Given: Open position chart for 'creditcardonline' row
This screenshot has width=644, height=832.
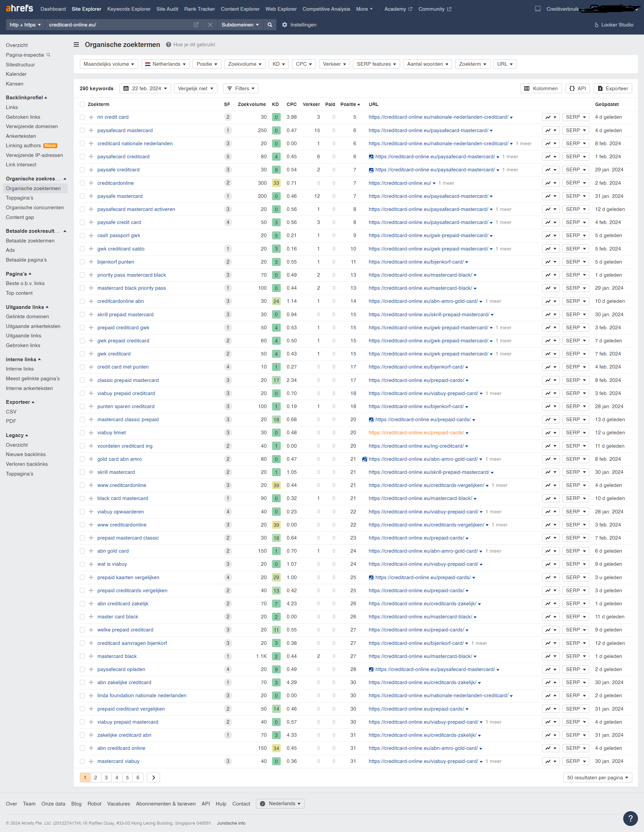Looking at the screenshot, I should [x=551, y=183].
